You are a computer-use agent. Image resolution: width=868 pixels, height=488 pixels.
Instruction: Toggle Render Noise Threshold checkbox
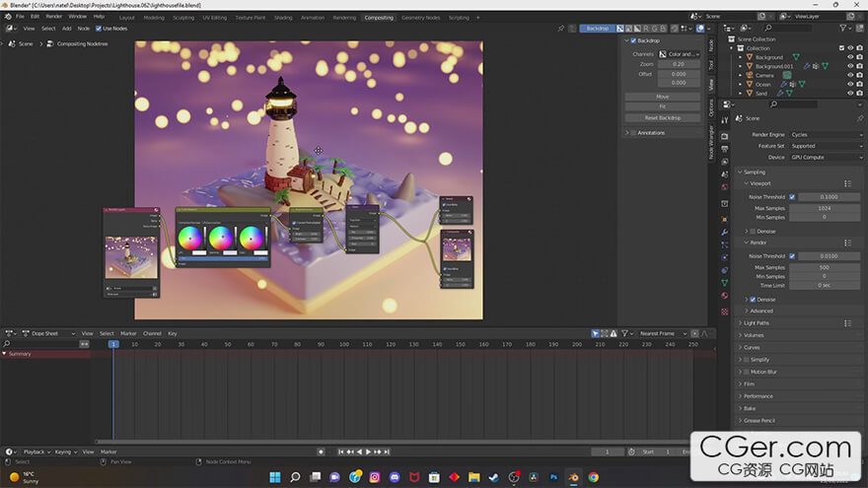pyautogui.click(x=792, y=256)
